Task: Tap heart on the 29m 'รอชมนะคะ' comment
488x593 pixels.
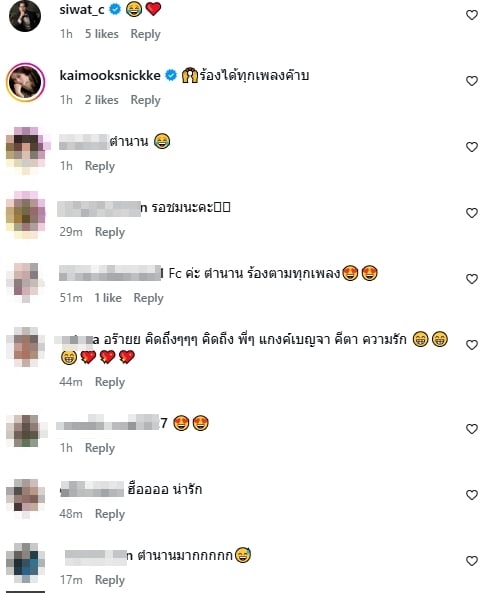Action: click(x=471, y=213)
